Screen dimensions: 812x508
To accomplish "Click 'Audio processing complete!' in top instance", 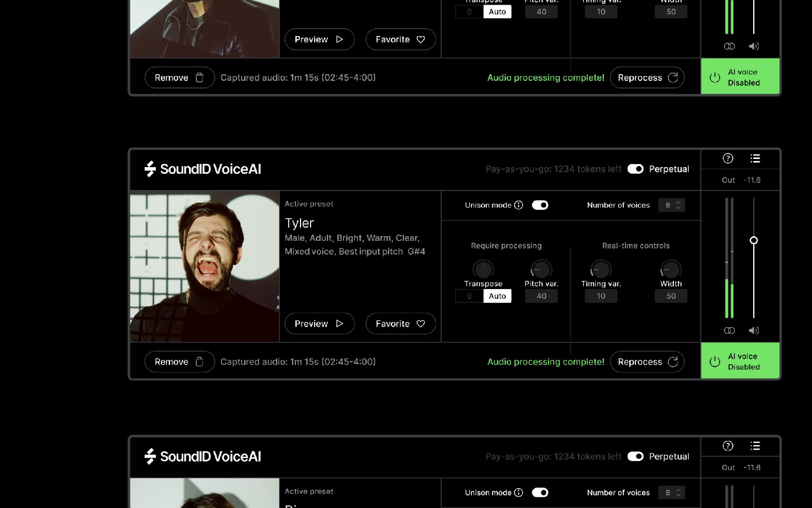I will (546, 77).
